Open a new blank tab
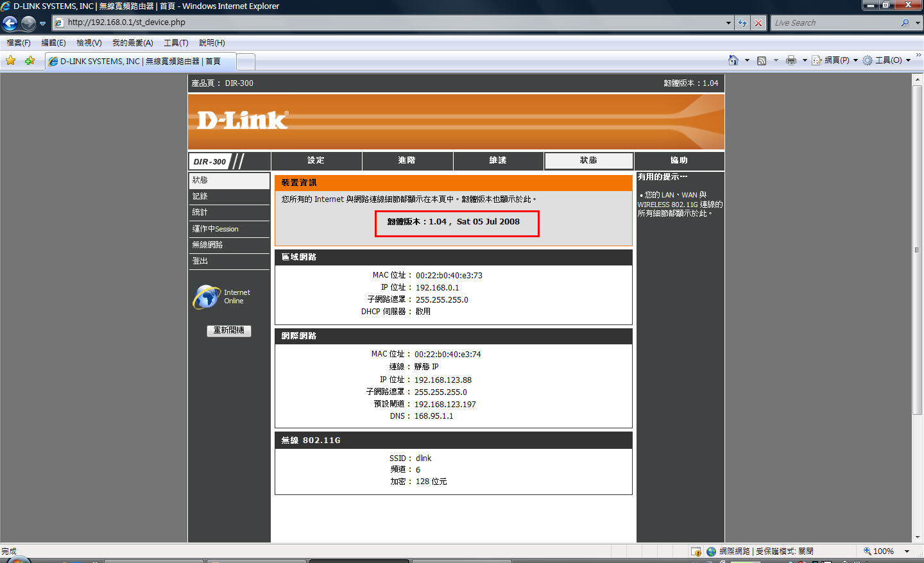The width and height of the screenshot is (924, 563). click(246, 62)
